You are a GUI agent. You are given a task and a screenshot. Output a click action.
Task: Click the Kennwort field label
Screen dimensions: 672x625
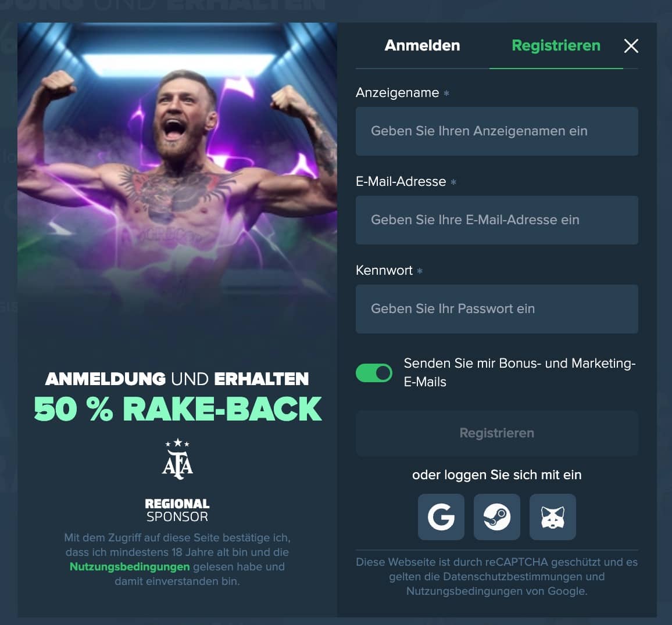(384, 270)
